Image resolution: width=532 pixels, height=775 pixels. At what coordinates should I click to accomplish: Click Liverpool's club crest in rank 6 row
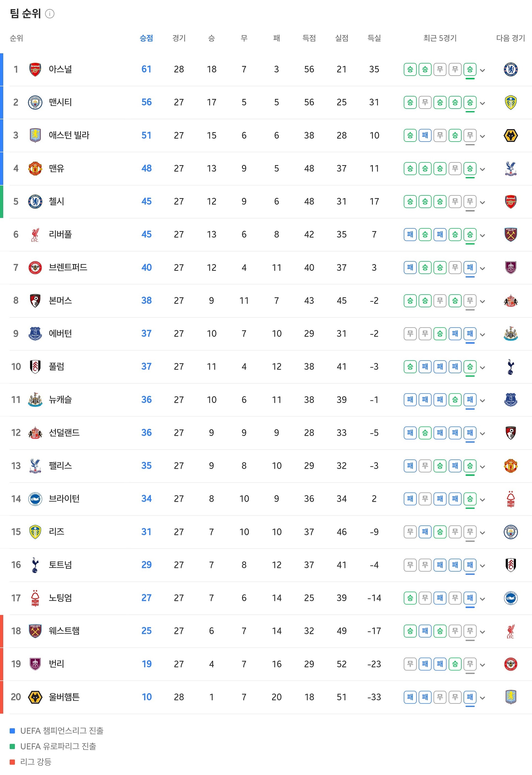(x=35, y=234)
